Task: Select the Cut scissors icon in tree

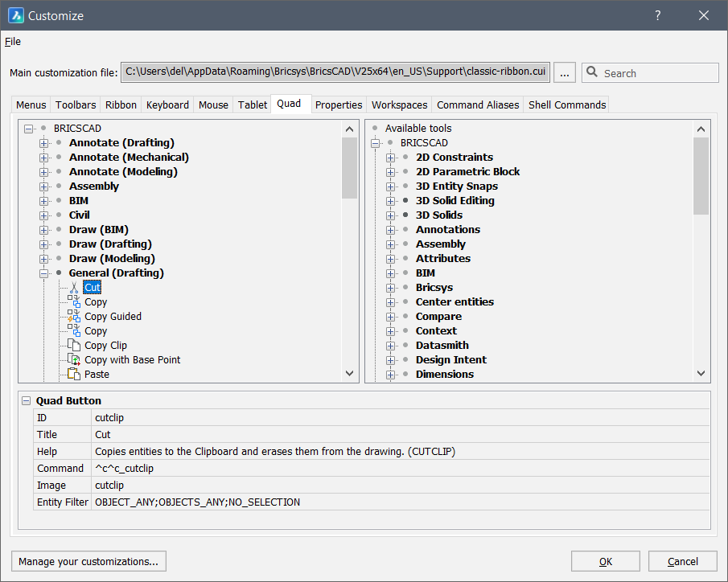Action: (x=74, y=288)
